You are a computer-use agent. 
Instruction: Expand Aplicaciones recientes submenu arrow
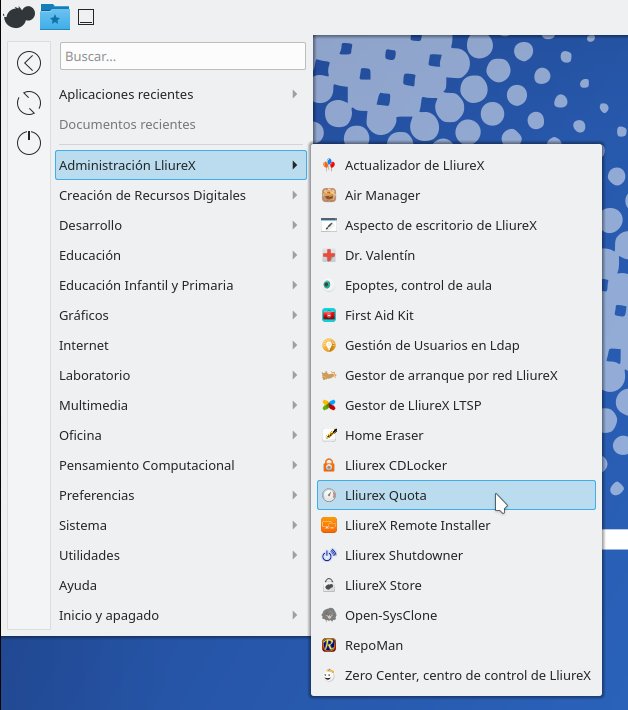point(295,94)
